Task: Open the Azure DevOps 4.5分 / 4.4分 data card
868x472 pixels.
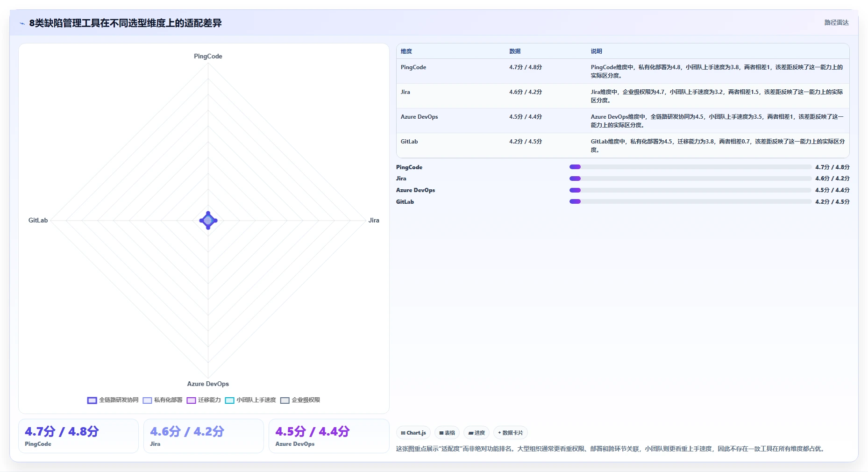Action: pos(329,436)
